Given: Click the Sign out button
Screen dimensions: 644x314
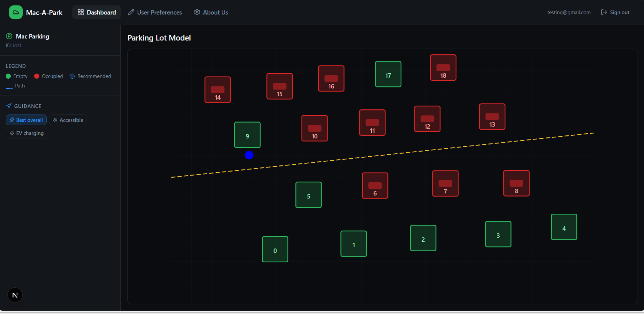Looking at the screenshot, I should pos(615,12).
